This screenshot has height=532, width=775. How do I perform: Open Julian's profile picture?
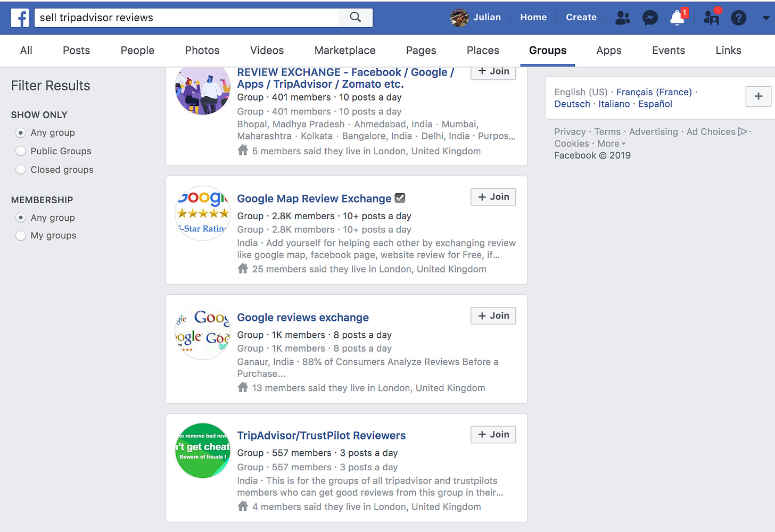click(x=459, y=18)
